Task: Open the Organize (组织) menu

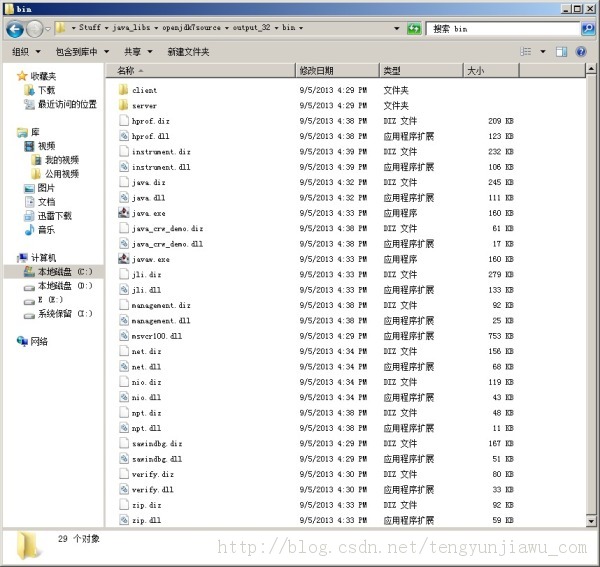Action: pyautogui.click(x=26, y=52)
